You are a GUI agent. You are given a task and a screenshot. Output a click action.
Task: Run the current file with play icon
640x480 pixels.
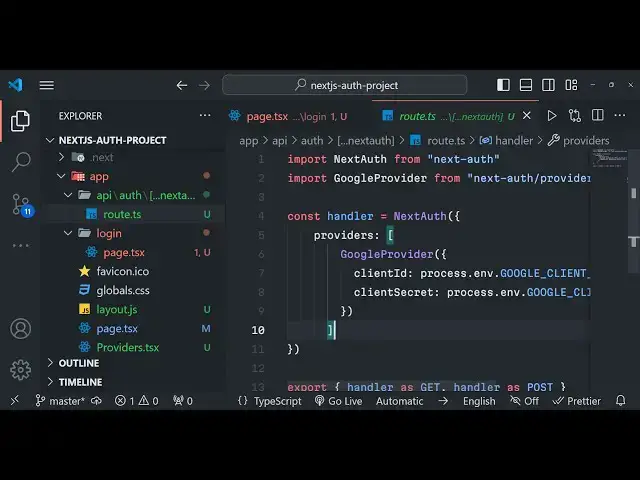tap(552, 116)
